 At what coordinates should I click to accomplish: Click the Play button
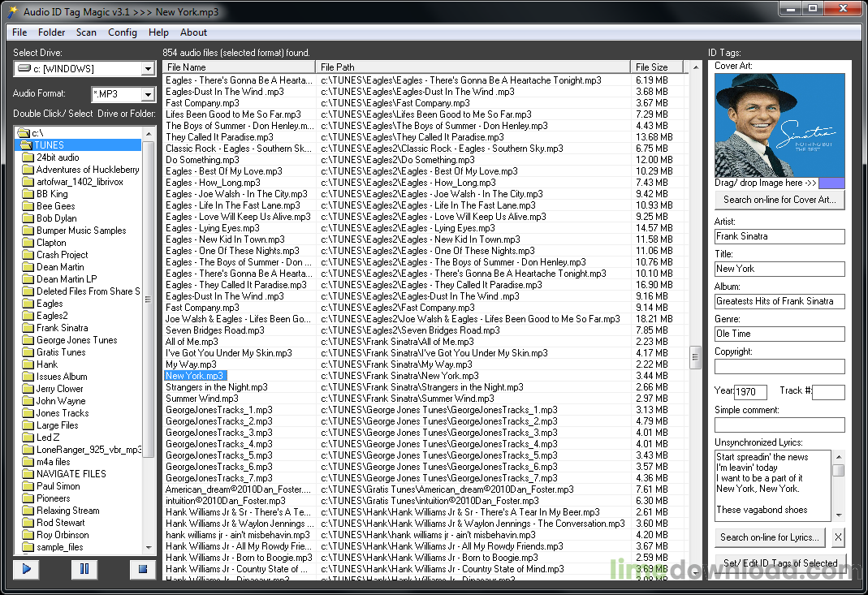[26, 569]
